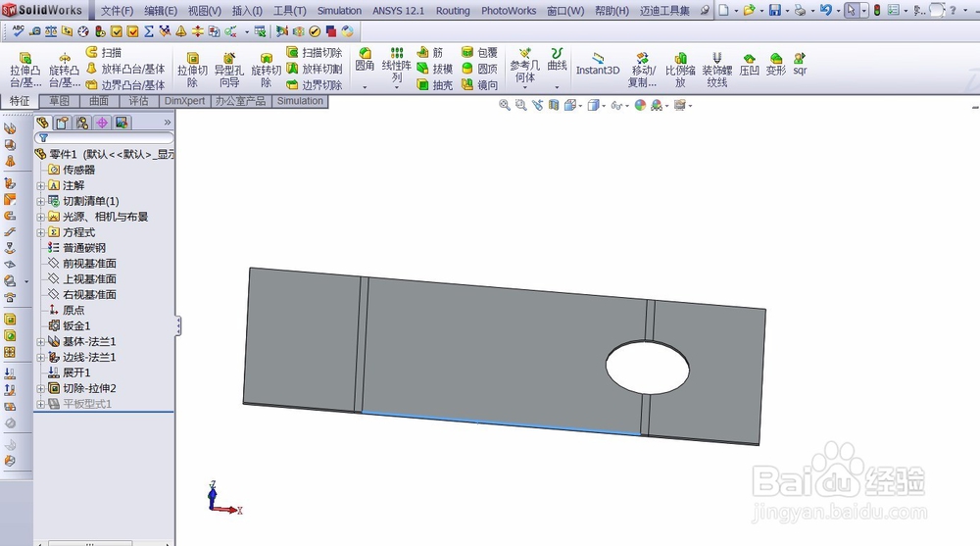This screenshot has width=980, height=546.
Task: Open the 插入(I) menu
Action: (248, 11)
